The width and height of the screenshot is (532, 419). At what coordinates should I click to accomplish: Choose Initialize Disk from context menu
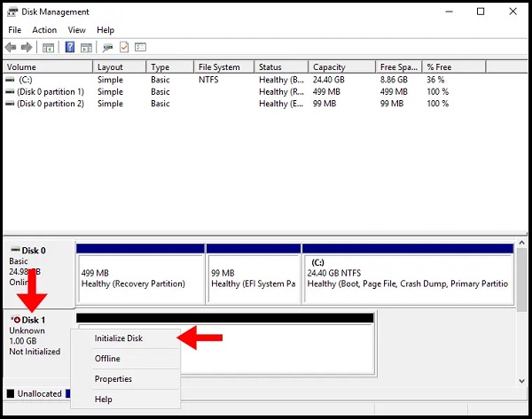coord(126,338)
